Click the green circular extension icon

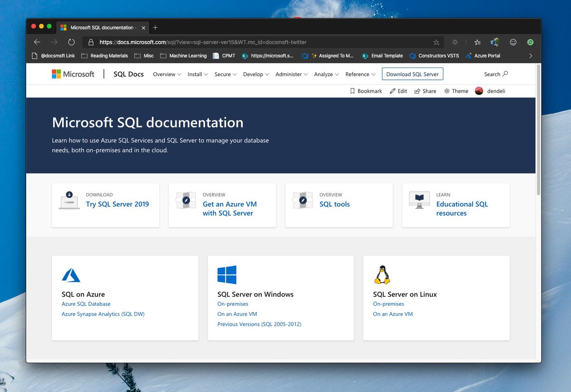pos(530,42)
